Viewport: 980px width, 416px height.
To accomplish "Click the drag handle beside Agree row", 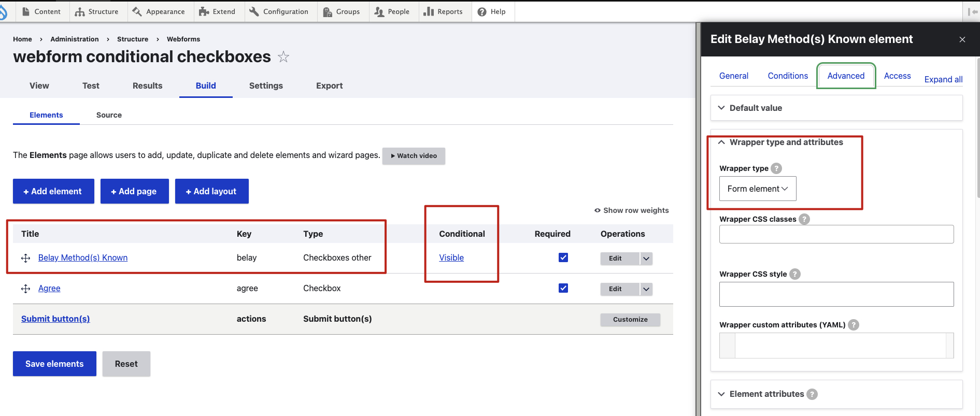I will click(x=25, y=289).
